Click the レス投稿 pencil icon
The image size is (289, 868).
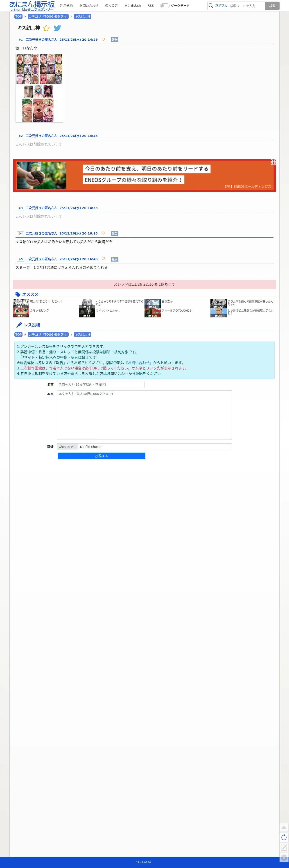coord(19,325)
